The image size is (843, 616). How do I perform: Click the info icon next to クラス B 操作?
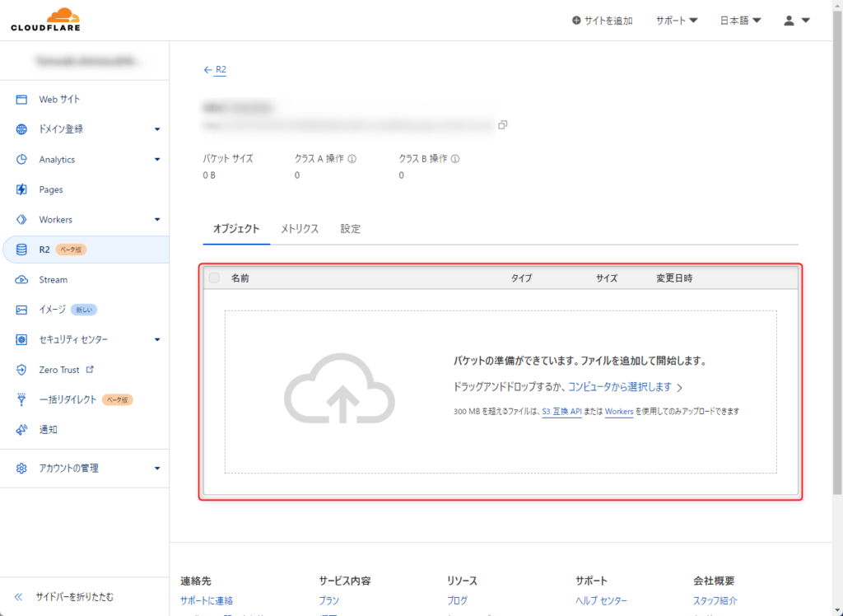tap(455, 159)
